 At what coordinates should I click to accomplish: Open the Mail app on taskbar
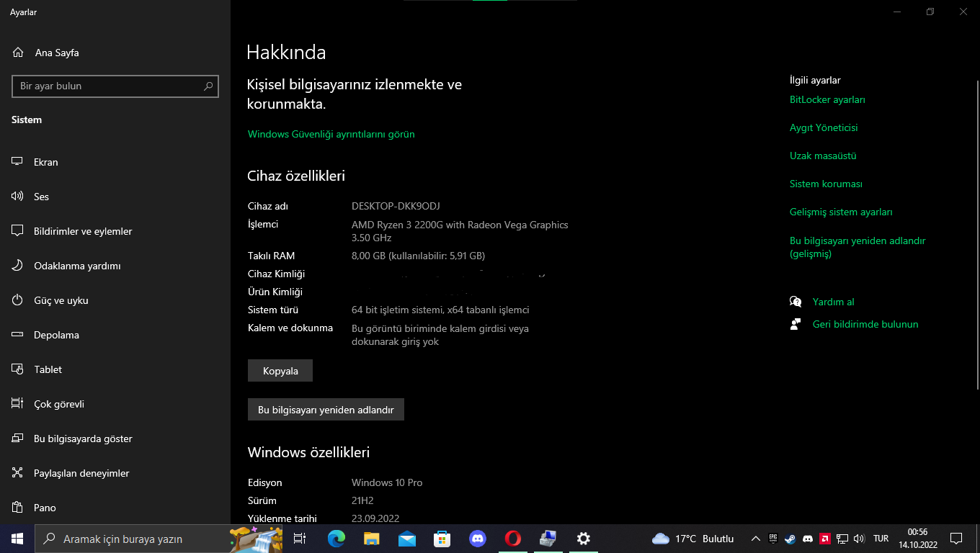[406, 539]
